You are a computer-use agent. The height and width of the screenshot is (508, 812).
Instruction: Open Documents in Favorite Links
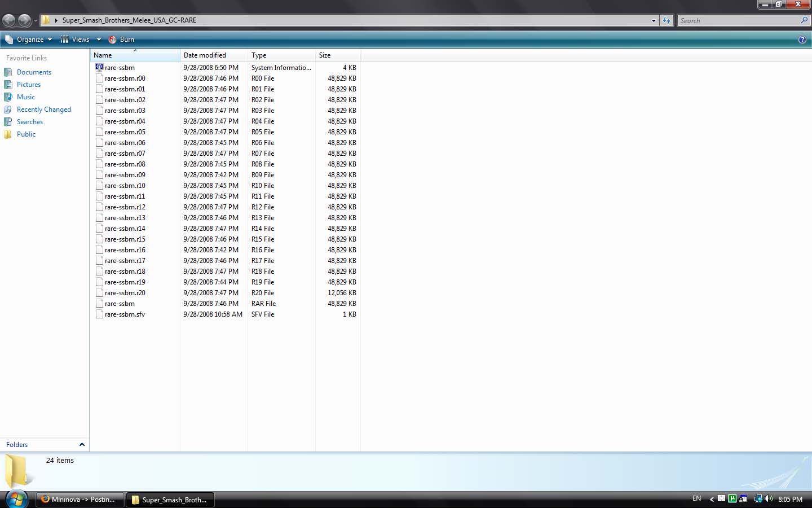click(34, 72)
